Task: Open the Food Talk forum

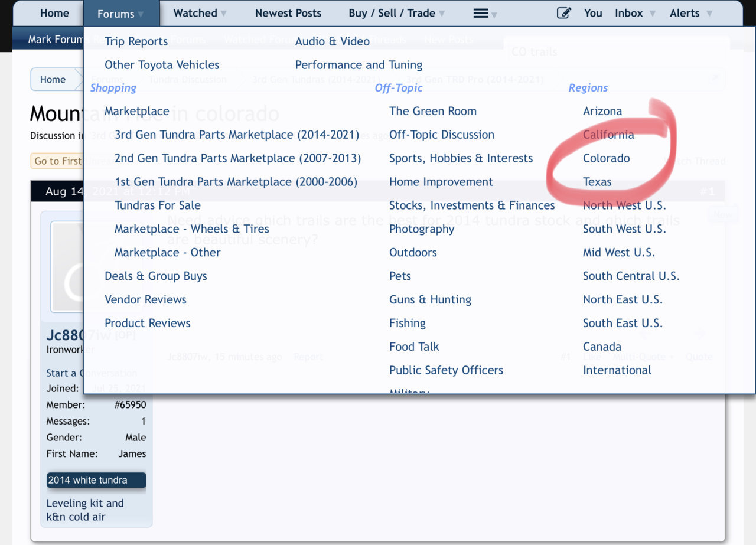Action: pyautogui.click(x=414, y=347)
